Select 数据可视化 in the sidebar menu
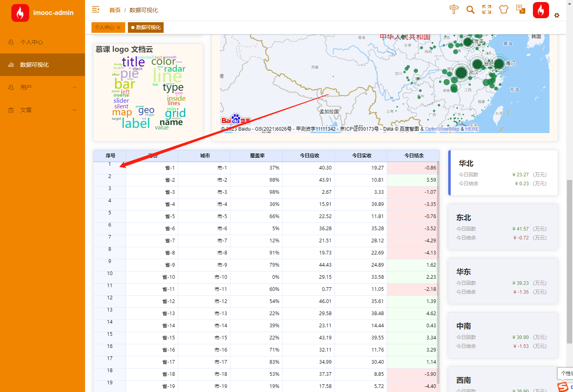Viewport: 573px width, 392px height. click(43, 65)
